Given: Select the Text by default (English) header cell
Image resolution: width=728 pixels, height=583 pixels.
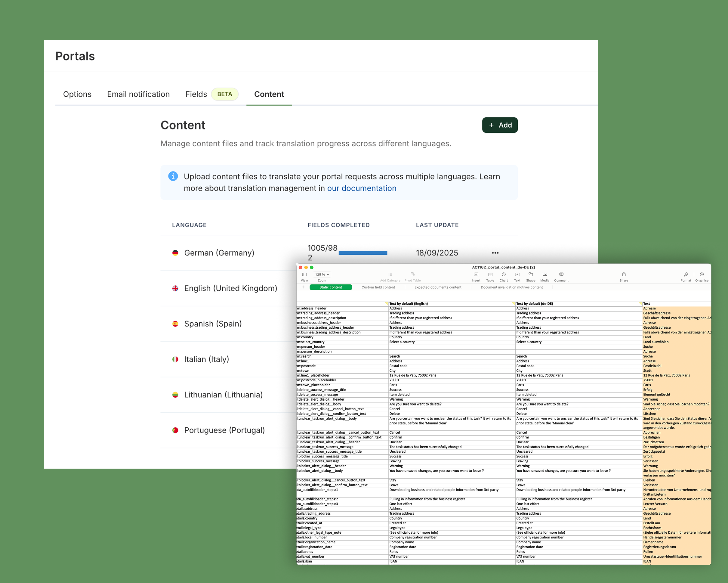Looking at the screenshot, I should [408, 304].
